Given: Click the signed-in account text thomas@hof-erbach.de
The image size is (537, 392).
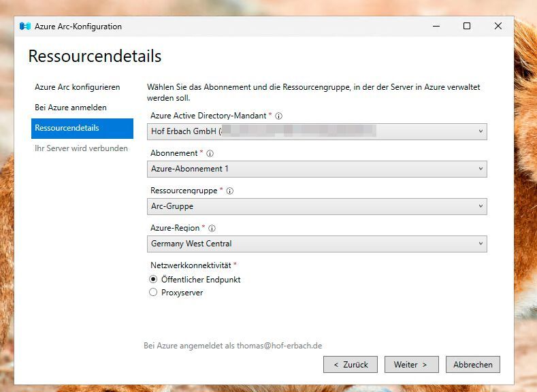Looking at the screenshot, I should coord(279,346).
